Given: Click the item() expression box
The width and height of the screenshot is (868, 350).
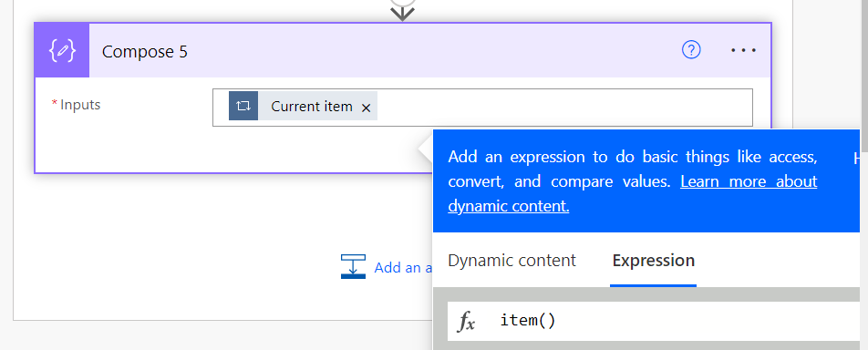Looking at the screenshot, I should 653,321.
